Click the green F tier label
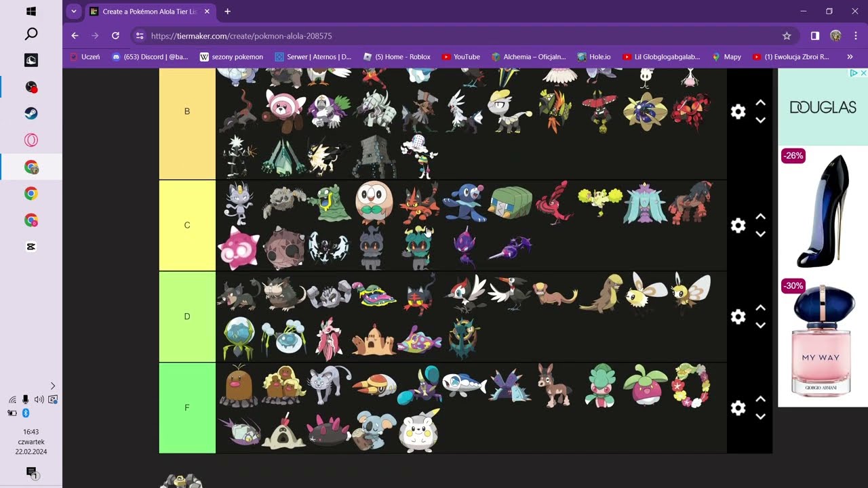 point(187,408)
